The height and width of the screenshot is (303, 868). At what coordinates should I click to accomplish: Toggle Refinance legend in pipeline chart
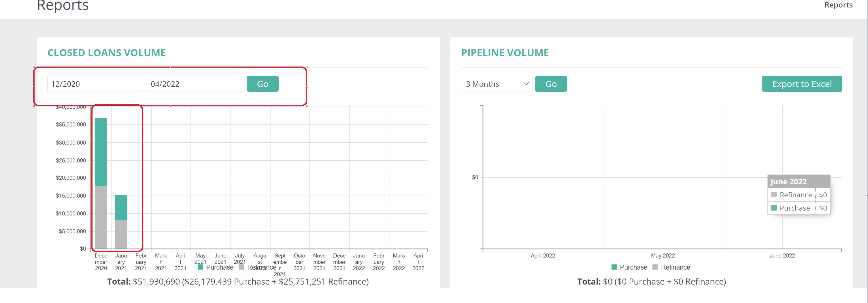click(671, 267)
